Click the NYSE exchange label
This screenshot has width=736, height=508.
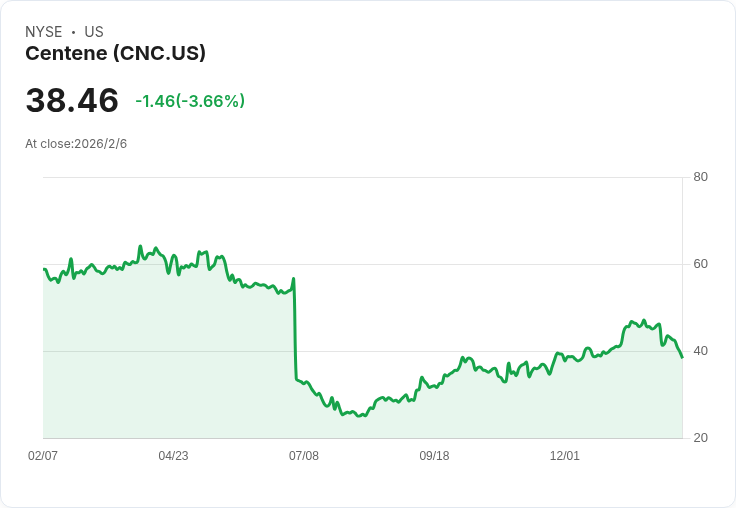44,32
